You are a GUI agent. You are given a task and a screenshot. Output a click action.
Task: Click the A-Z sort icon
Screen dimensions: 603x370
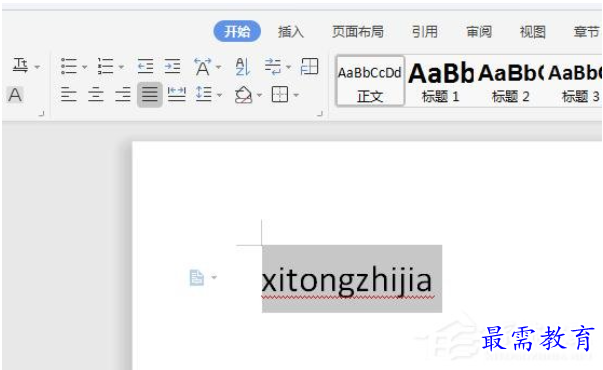[x=242, y=67]
